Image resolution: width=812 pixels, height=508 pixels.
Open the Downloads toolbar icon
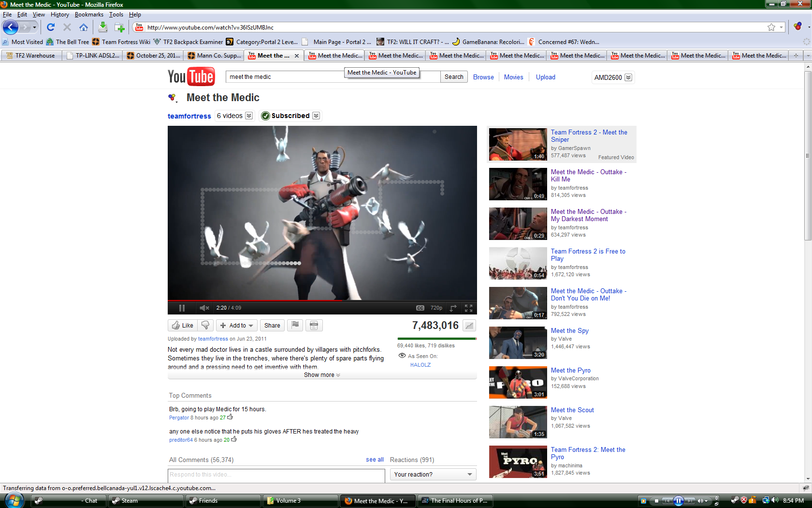pyautogui.click(x=102, y=27)
